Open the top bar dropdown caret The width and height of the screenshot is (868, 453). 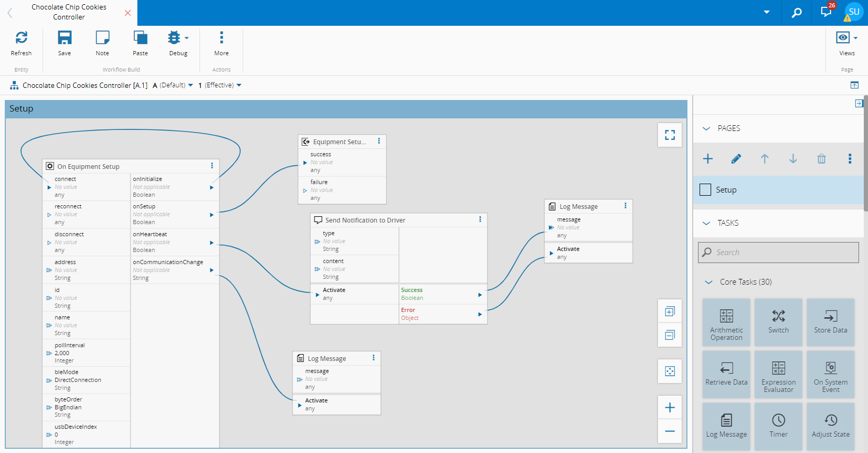[x=767, y=12]
